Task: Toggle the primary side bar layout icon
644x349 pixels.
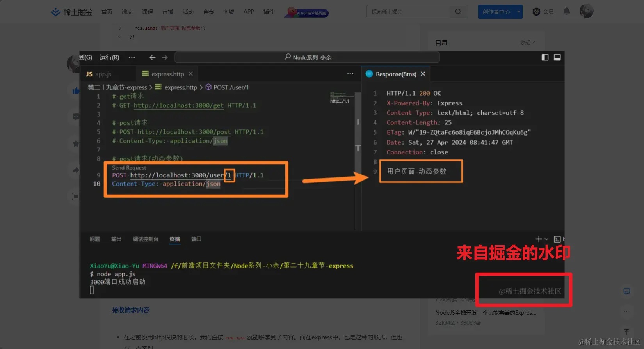Action: (545, 57)
